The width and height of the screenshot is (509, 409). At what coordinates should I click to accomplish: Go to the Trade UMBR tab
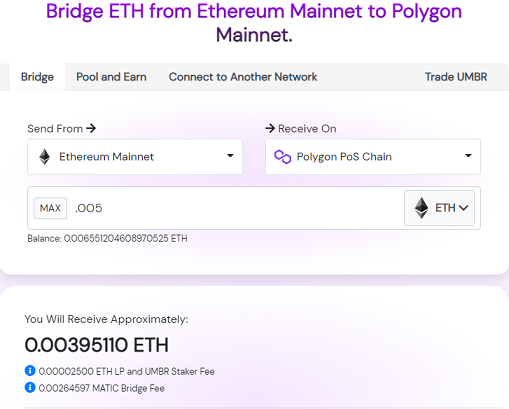456,77
